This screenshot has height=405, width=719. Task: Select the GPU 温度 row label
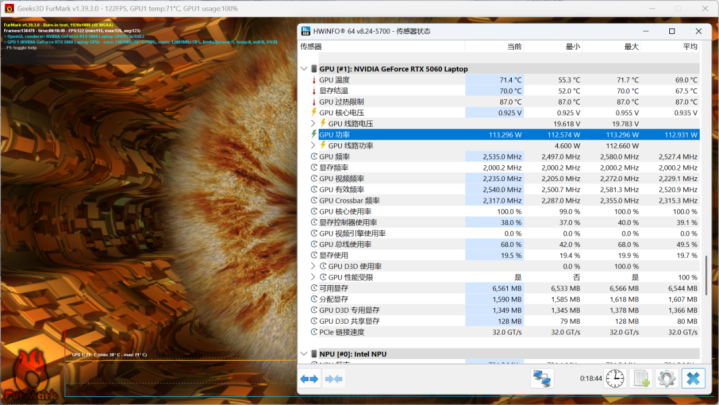pyautogui.click(x=334, y=80)
